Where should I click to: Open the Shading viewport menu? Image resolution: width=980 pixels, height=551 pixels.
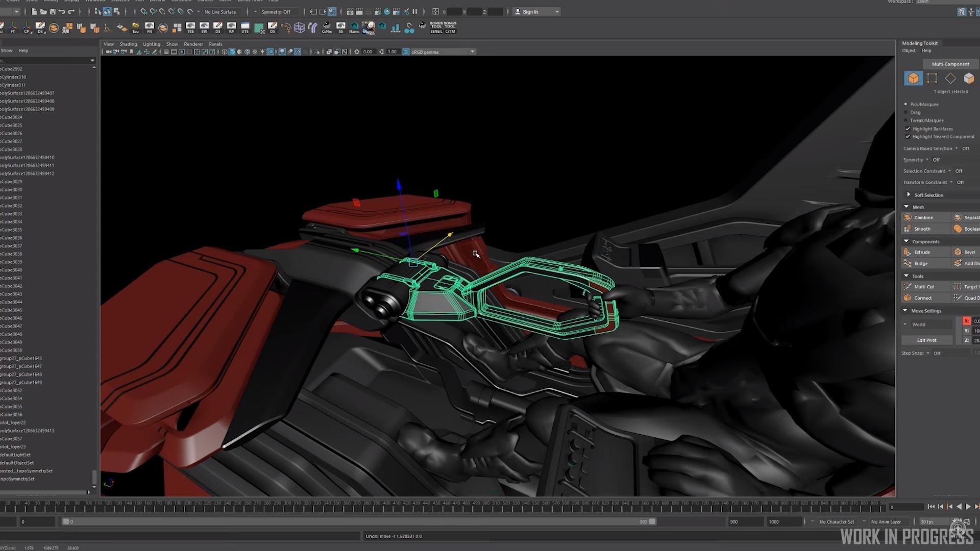(128, 44)
